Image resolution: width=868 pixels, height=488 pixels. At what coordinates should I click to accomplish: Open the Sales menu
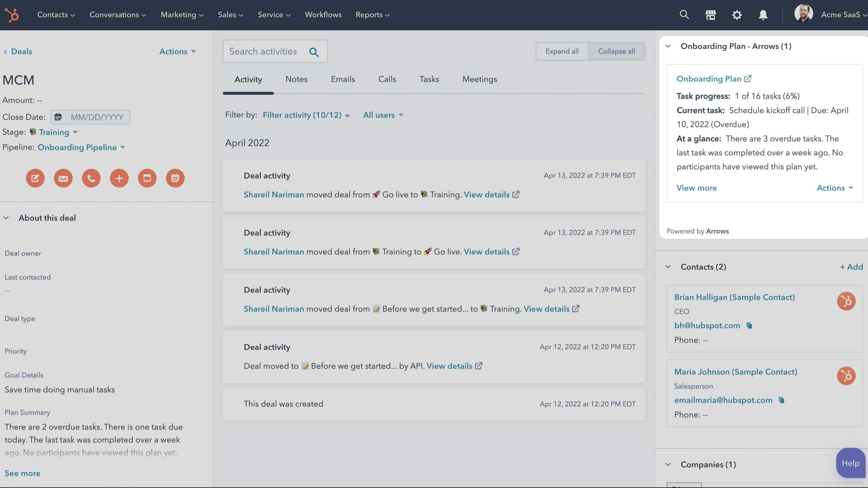(x=230, y=15)
